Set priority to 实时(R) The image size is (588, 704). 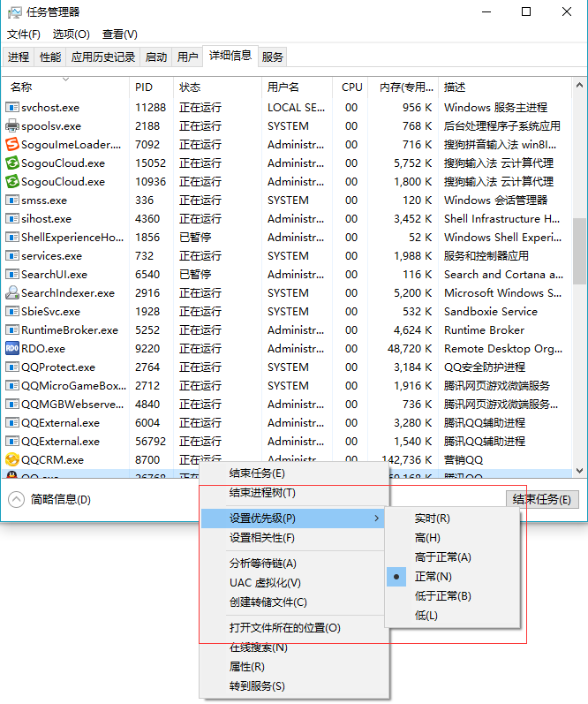tap(452, 519)
